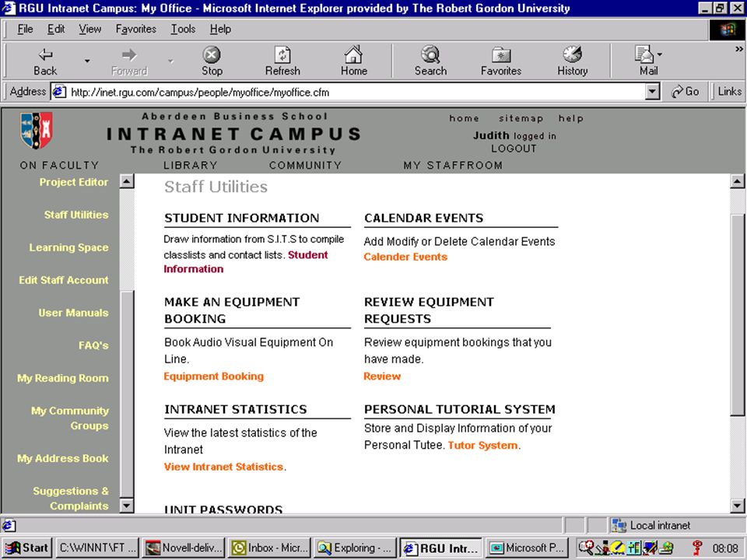Open the address bar dropdown list
Image resolution: width=747 pixels, height=560 pixels.
point(652,92)
